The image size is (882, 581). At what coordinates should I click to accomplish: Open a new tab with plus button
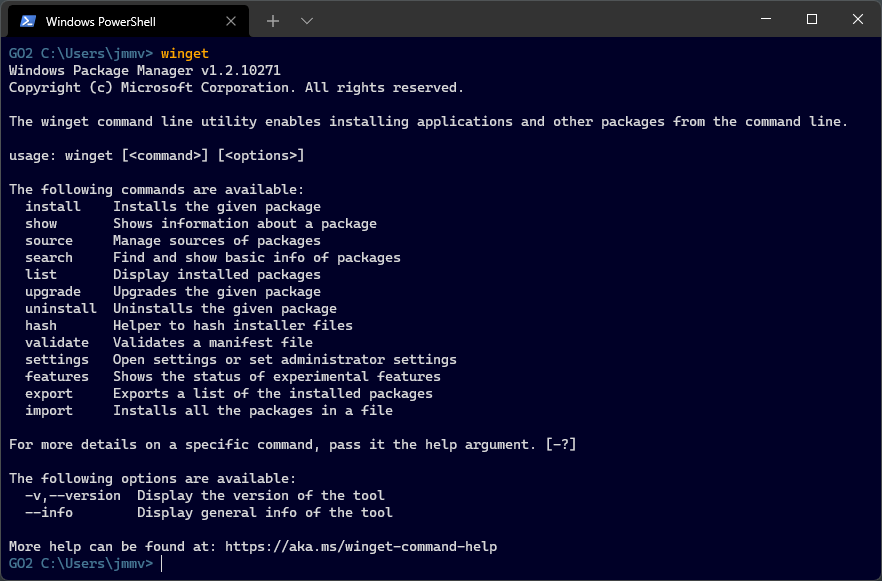coord(273,21)
